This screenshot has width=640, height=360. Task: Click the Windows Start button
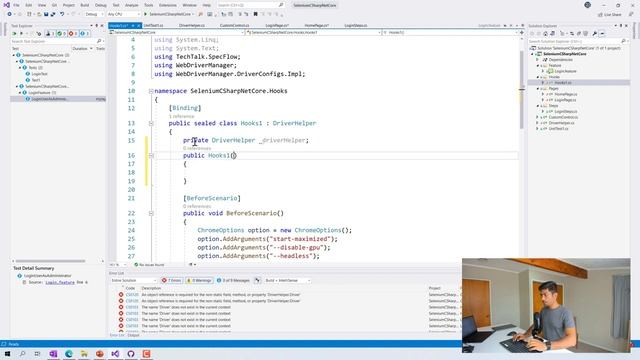tap(7, 354)
